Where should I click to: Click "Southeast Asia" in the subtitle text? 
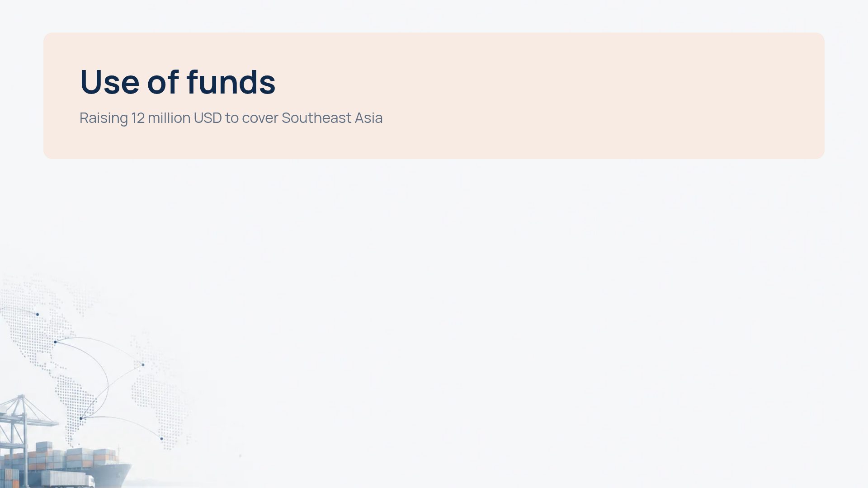pos(332,118)
